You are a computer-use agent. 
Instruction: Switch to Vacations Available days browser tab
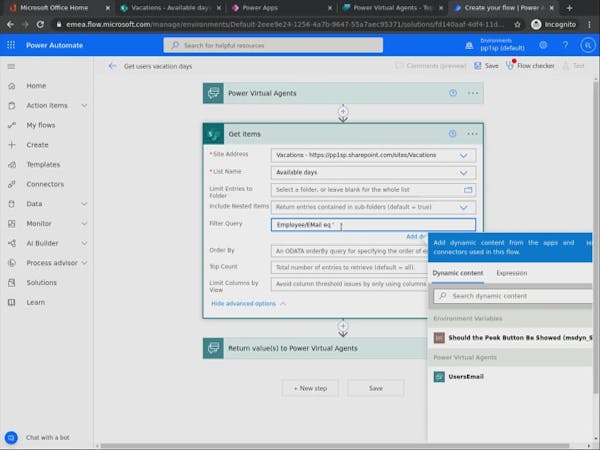pos(170,8)
